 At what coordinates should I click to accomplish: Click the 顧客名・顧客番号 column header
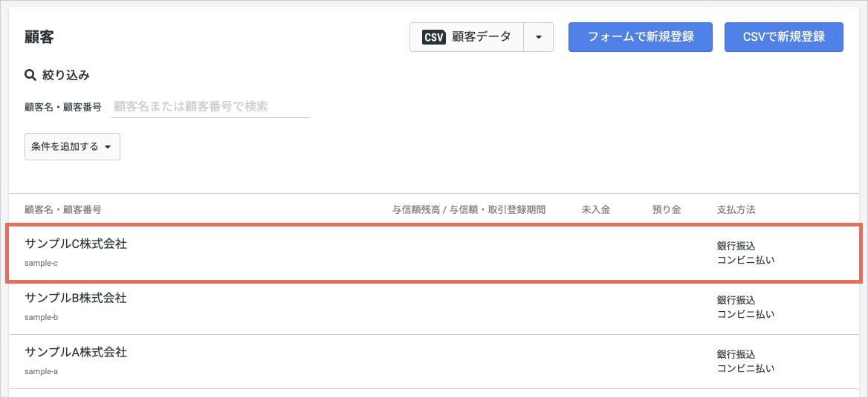coord(63,209)
